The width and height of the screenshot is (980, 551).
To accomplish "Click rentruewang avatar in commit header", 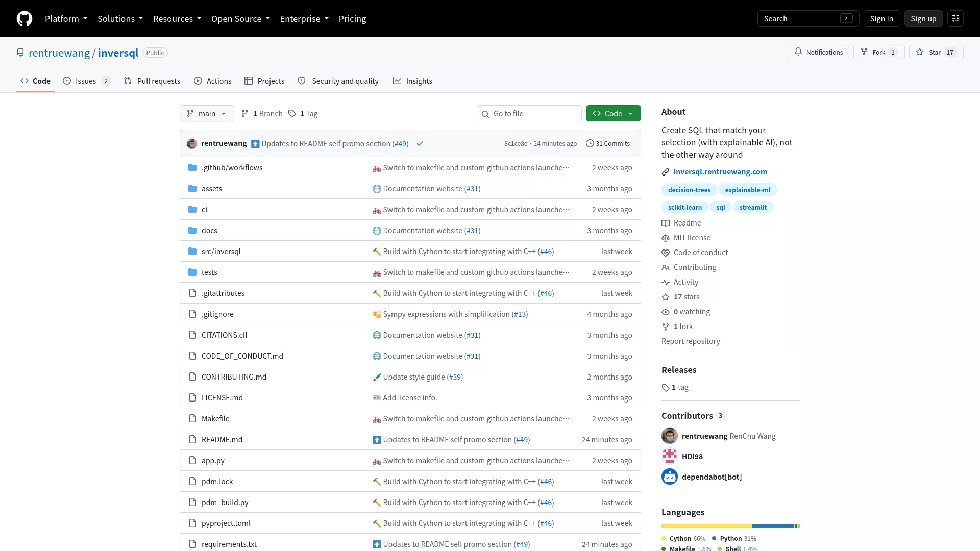I will coord(192,144).
